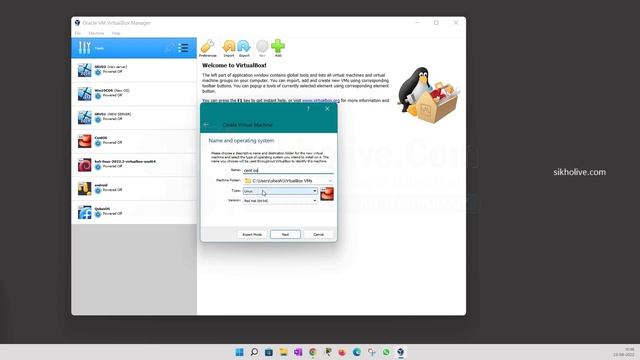The height and width of the screenshot is (360, 640).
Task: Open File Explorer from the taskbar
Action: tap(283, 352)
